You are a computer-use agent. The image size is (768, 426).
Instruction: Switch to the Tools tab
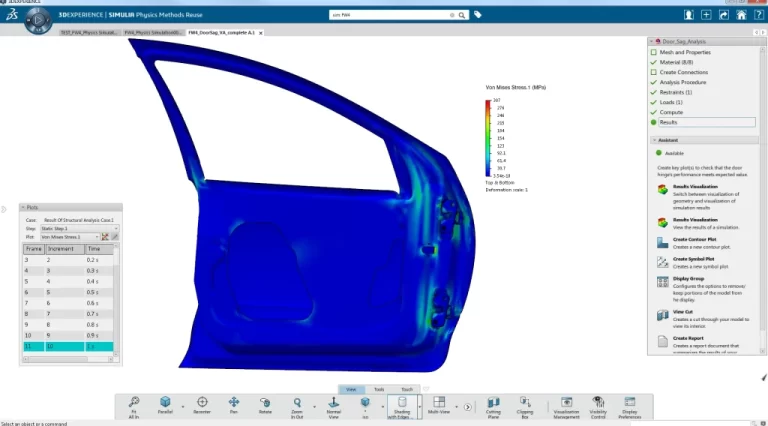pyautogui.click(x=379, y=389)
